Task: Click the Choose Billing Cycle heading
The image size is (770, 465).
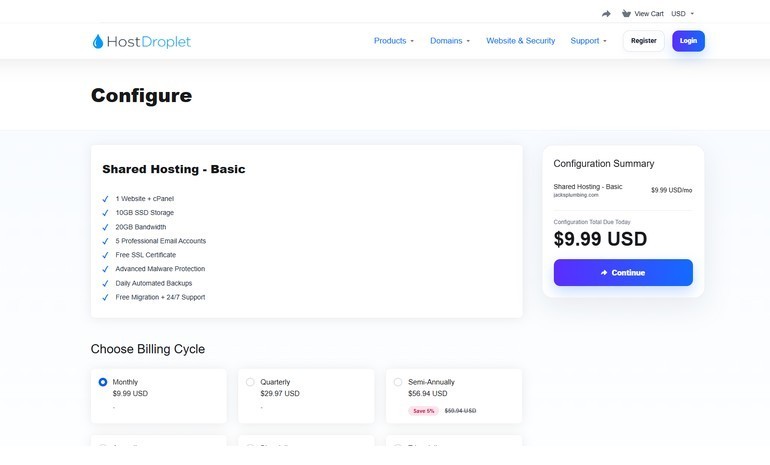Action: (x=148, y=349)
